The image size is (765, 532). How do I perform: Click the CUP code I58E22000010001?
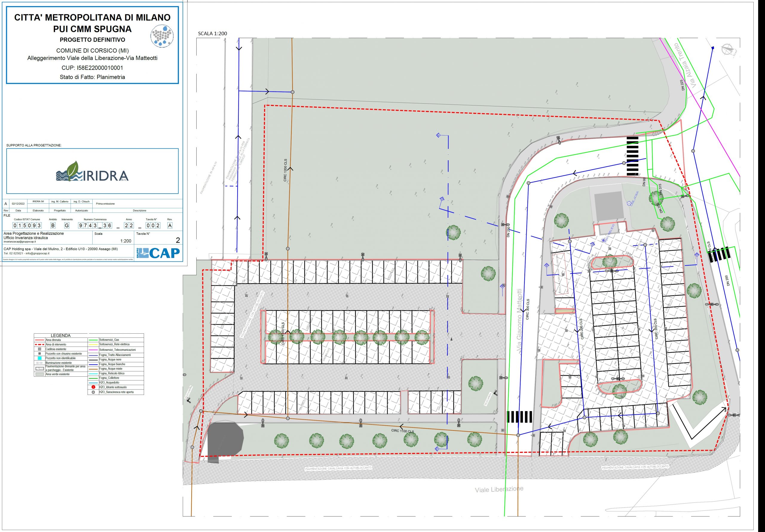tap(92, 68)
